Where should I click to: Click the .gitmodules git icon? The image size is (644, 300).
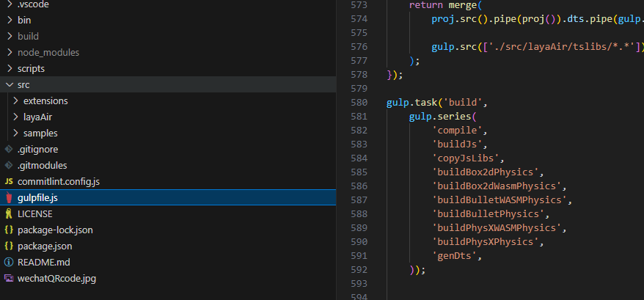coord(9,166)
